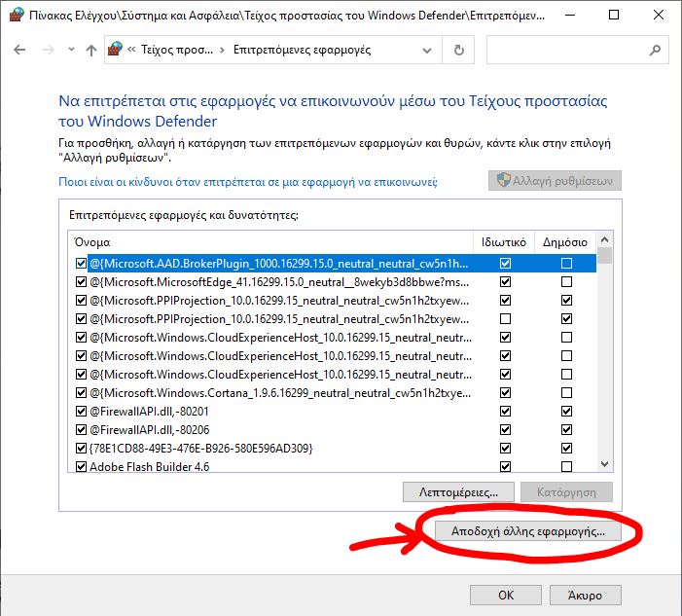Click 'Αποδοχή άλλης εφαρμογής...' button
This screenshot has height=616, width=682.
tap(528, 531)
